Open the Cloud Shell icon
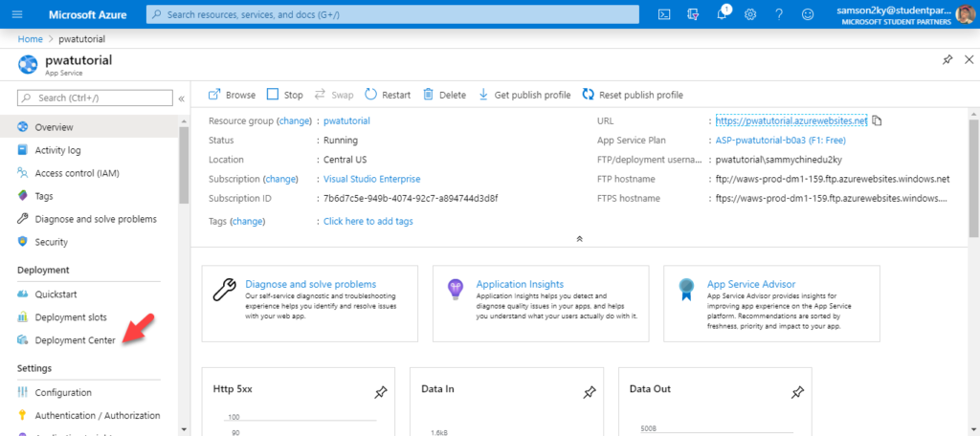 pyautogui.click(x=665, y=14)
